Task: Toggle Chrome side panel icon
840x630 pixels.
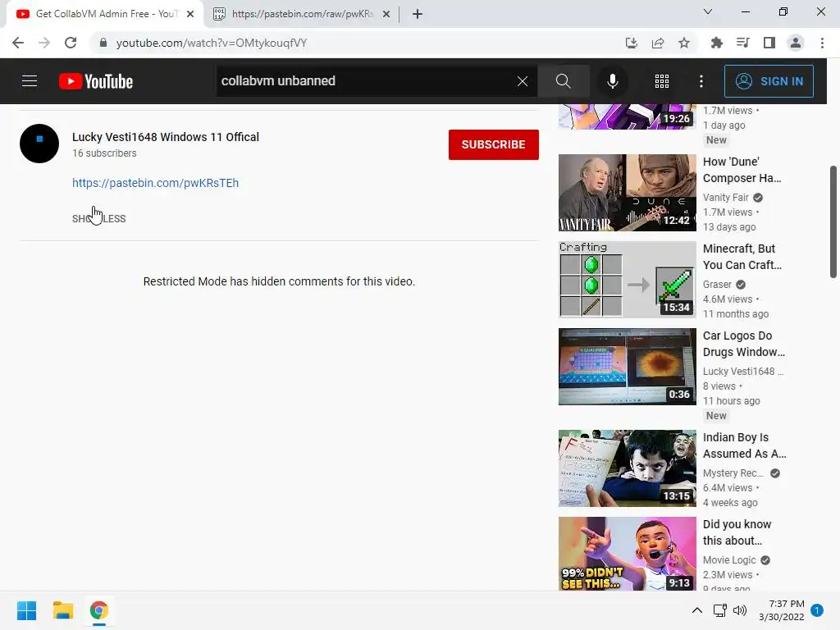Action: click(x=769, y=43)
